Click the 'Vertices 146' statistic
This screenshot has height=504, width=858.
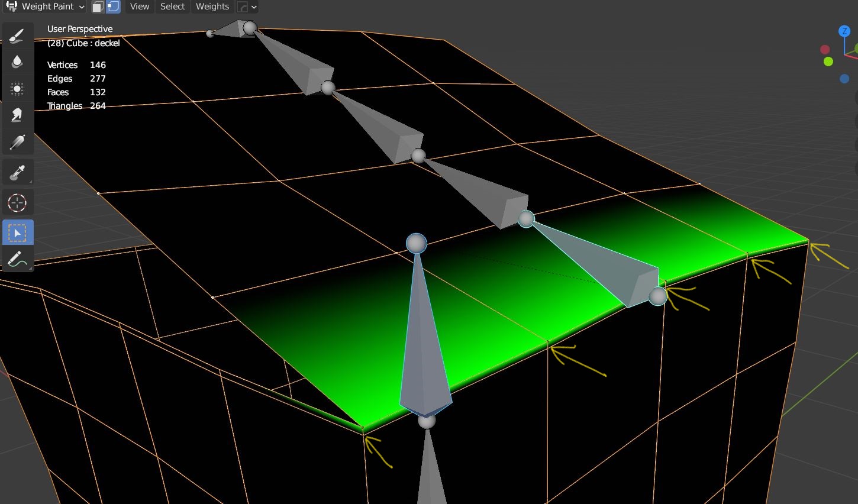76,65
